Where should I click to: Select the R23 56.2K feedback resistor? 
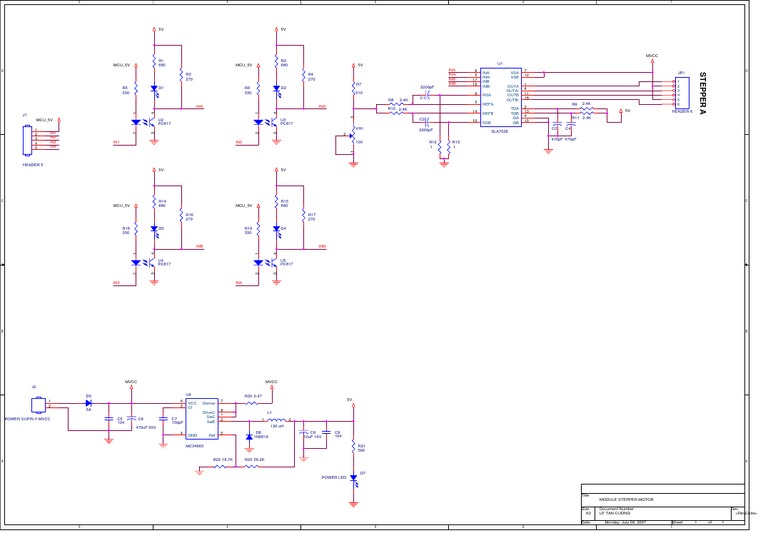click(x=251, y=467)
